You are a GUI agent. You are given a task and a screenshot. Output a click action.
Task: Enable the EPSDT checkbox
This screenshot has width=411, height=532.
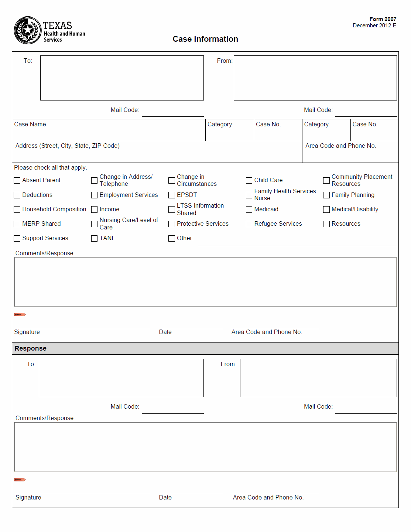click(172, 195)
